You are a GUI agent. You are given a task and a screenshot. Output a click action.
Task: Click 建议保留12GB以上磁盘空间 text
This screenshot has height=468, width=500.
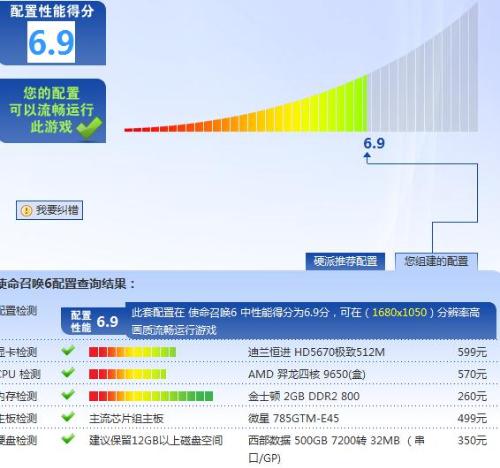[156, 440]
